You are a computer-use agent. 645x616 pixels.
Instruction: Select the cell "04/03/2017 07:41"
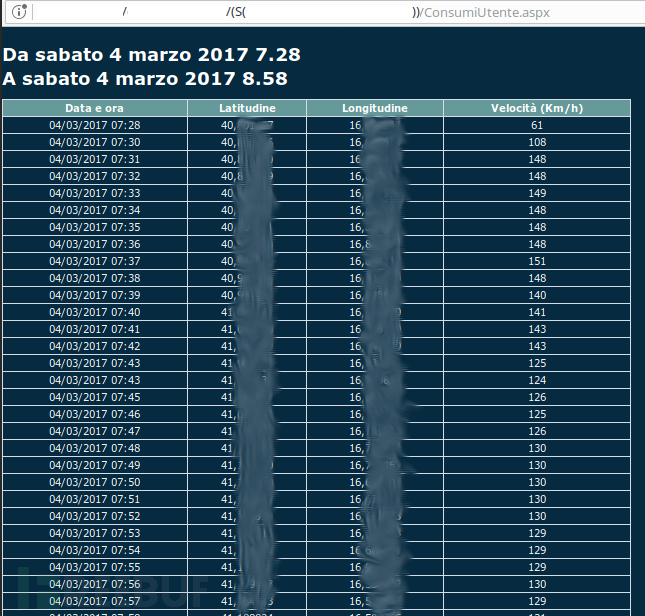pos(95,329)
